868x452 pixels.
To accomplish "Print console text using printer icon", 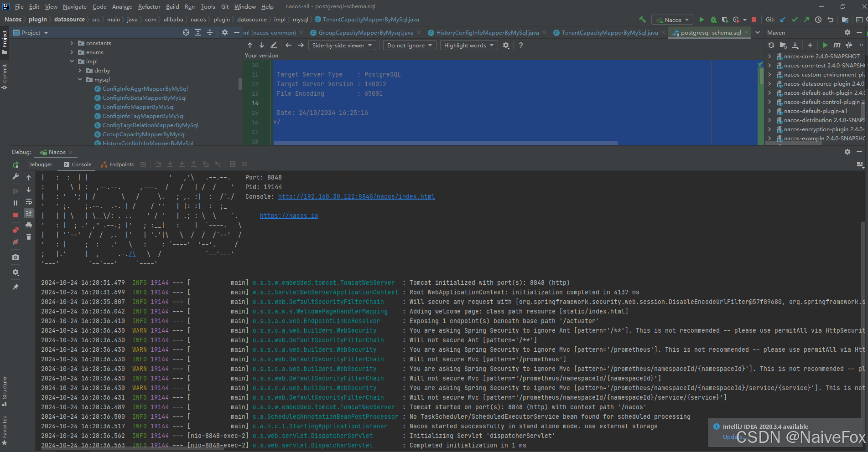I will [x=29, y=226].
